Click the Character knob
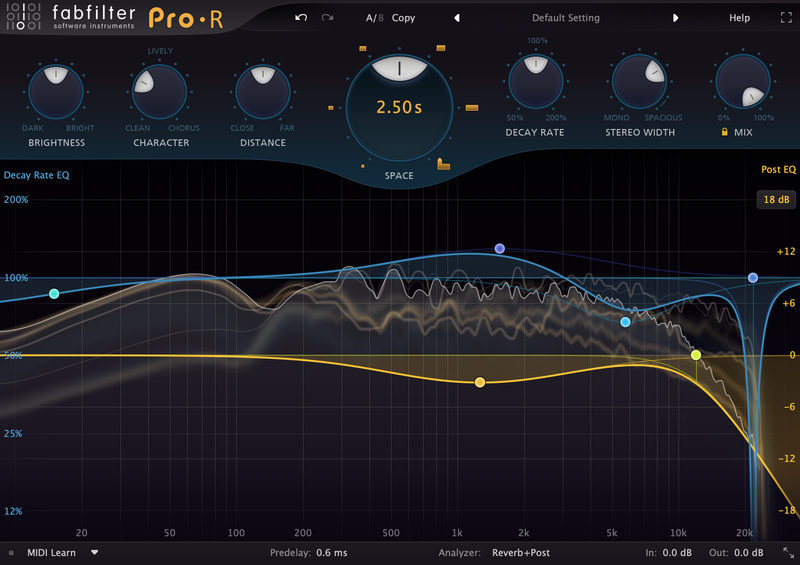This screenshot has width=800, height=565. click(x=159, y=92)
